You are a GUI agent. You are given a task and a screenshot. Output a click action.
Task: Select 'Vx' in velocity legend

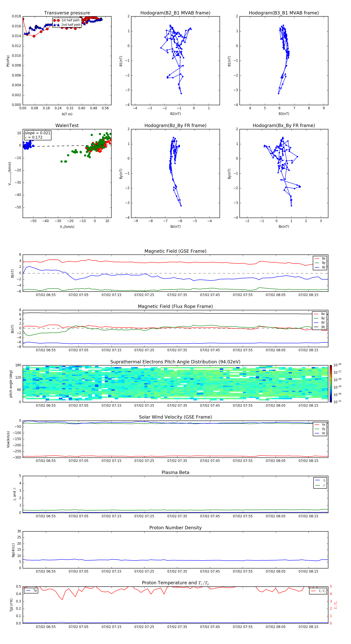pos(320,425)
